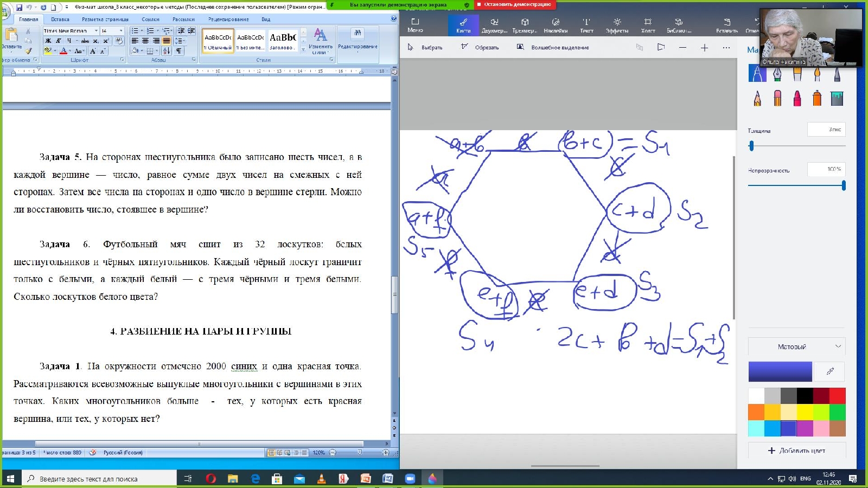Apply the Обычный style in Word
868x488 pixels.
pos(218,41)
